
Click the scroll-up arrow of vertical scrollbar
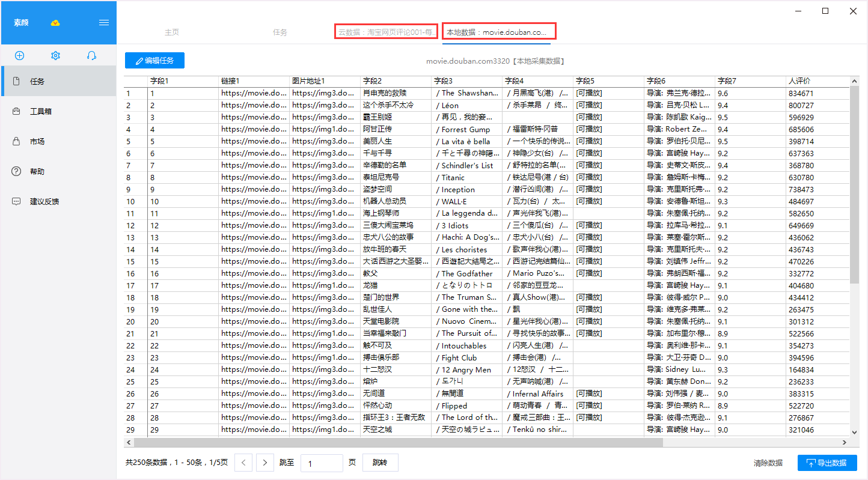point(855,81)
